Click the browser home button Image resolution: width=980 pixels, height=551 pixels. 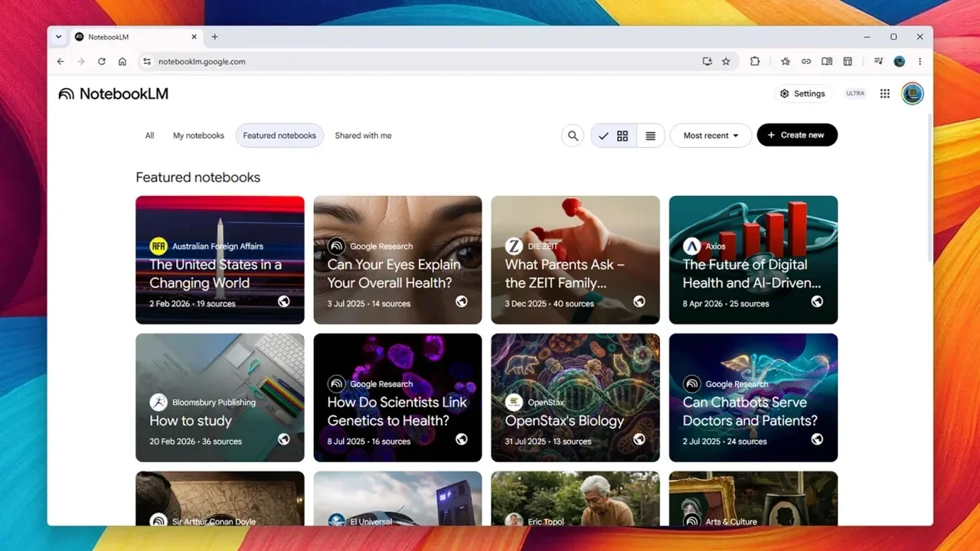122,61
